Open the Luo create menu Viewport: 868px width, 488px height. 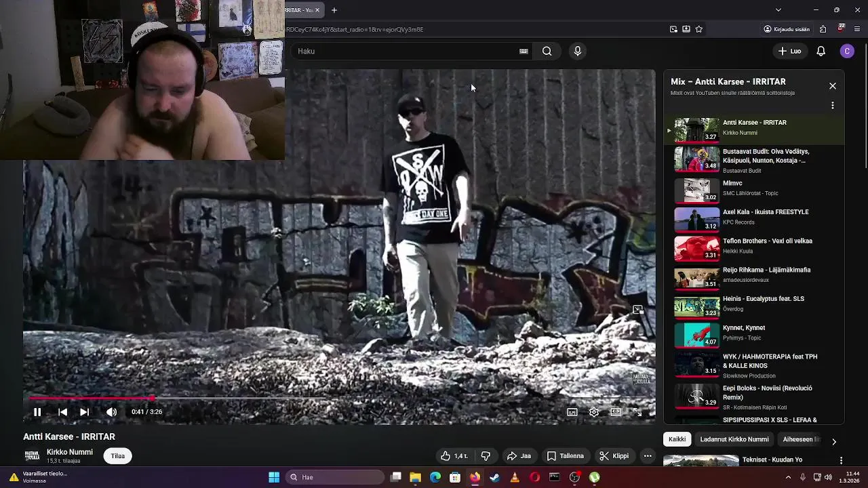789,51
